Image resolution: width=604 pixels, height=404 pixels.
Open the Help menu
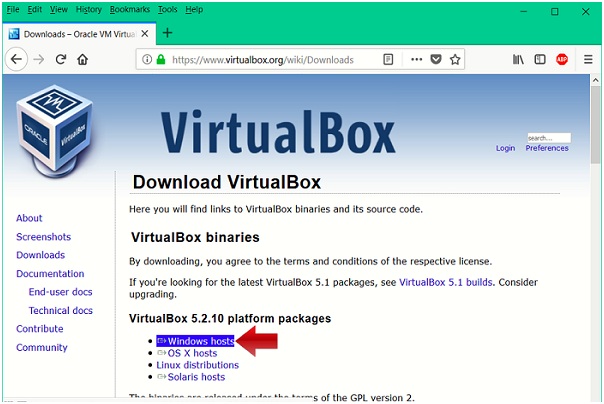(x=194, y=10)
